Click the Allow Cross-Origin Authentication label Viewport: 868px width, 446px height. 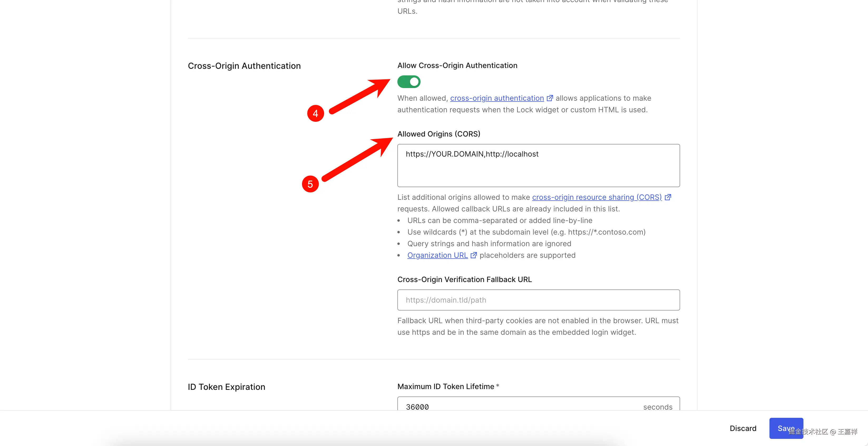coord(457,65)
